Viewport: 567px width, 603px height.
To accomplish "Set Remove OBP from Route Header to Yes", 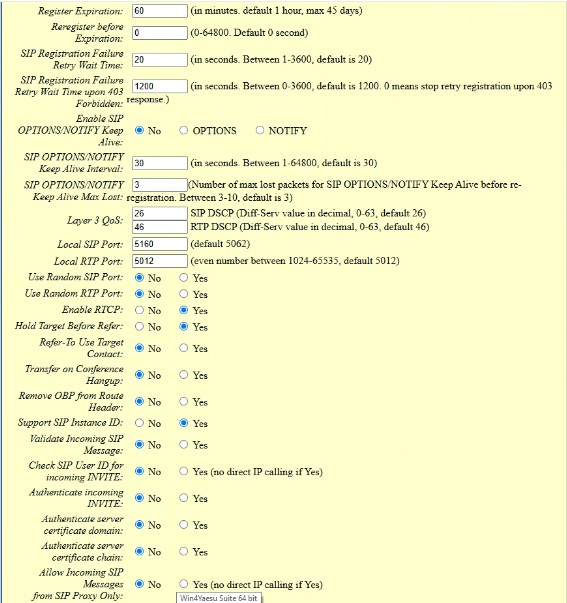I will [183, 401].
